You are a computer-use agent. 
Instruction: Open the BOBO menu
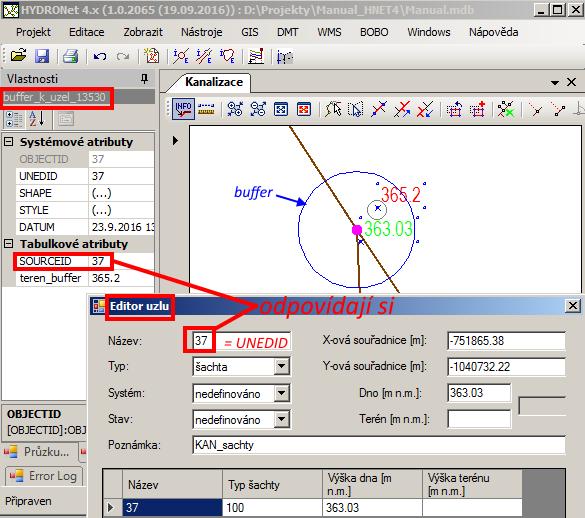(x=374, y=32)
